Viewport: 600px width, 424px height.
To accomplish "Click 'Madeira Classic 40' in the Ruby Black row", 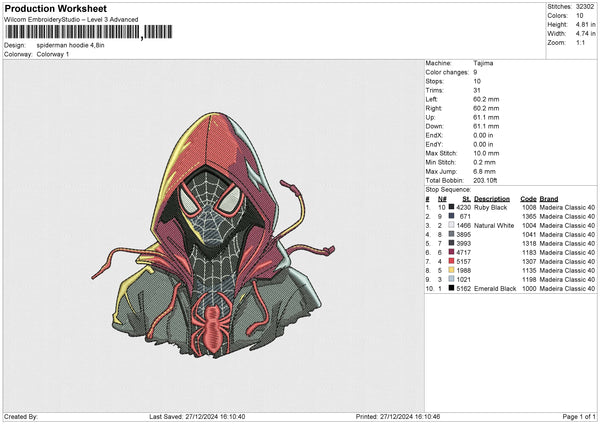I will [567, 207].
